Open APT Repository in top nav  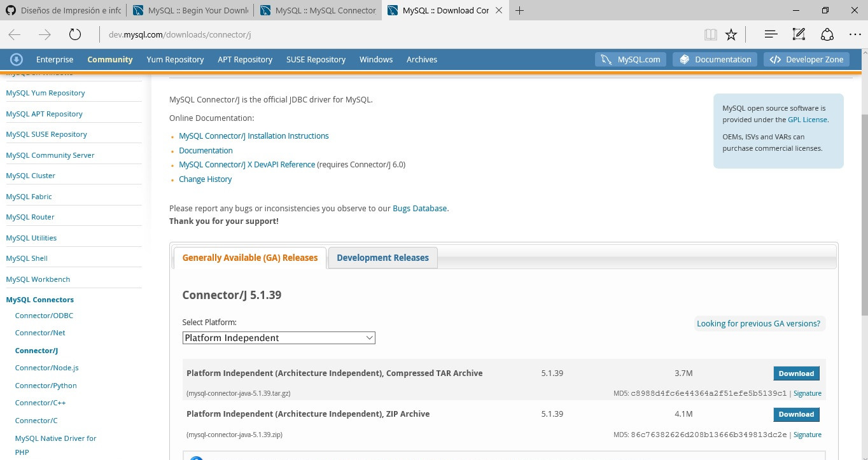tap(245, 59)
